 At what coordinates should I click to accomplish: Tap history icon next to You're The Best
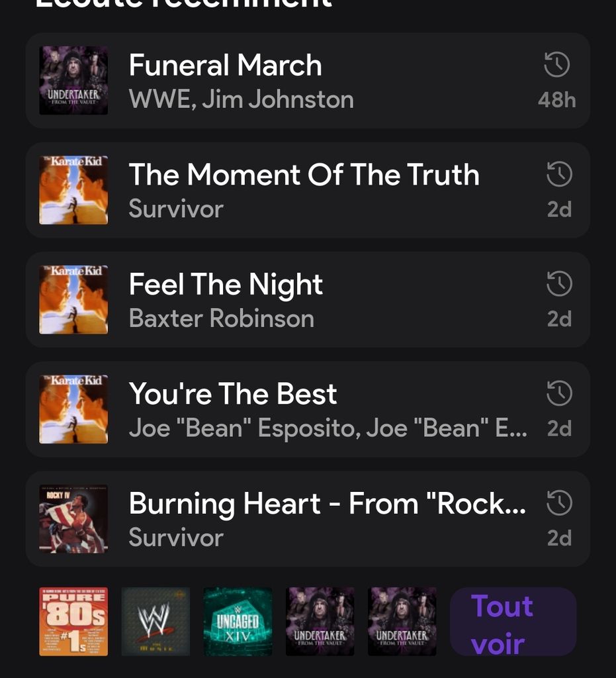[559, 393]
